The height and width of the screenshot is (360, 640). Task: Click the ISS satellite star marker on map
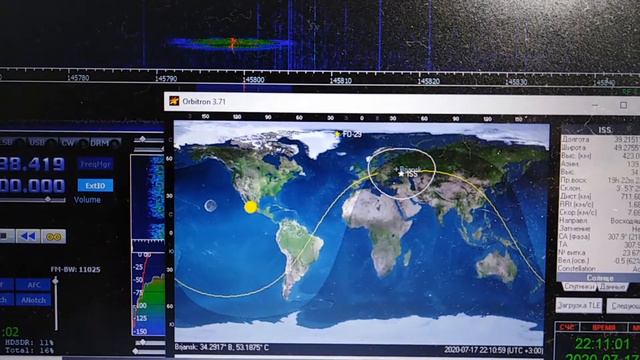pyautogui.click(x=401, y=174)
